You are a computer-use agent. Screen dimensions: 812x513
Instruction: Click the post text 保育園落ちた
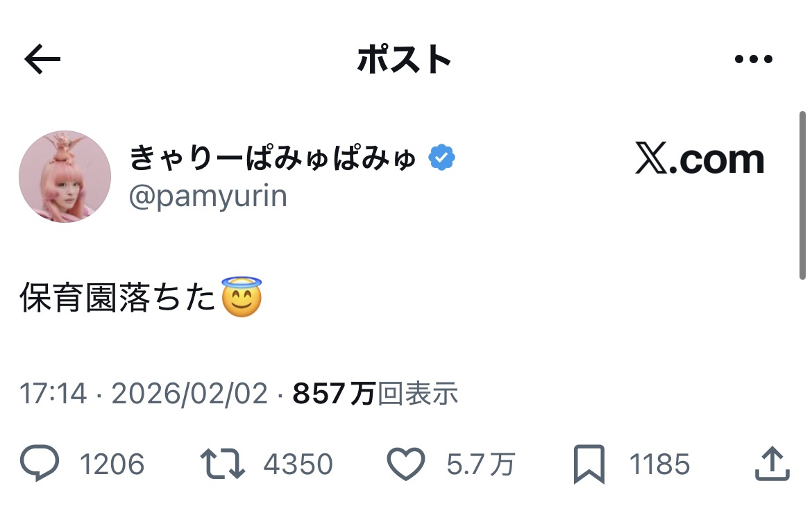(x=118, y=299)
